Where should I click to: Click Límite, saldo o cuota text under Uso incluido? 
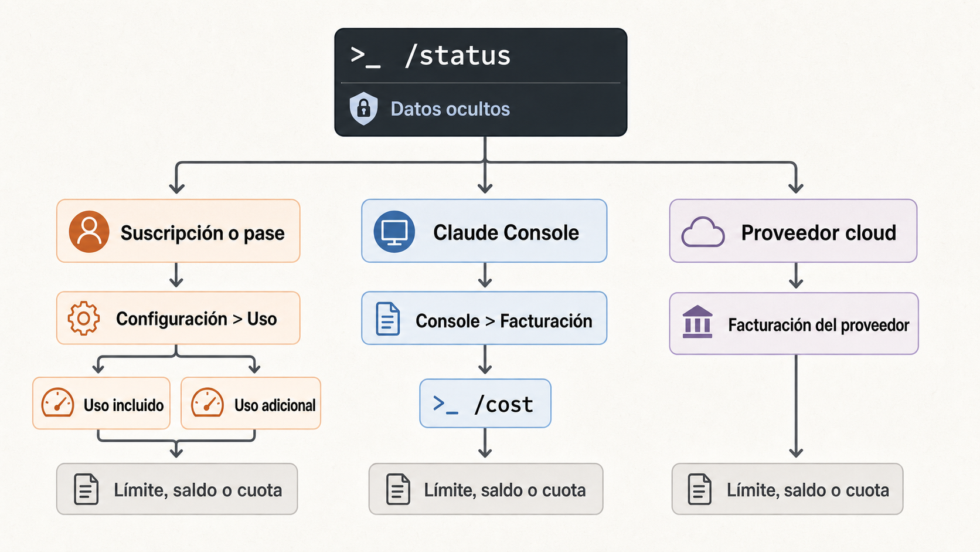tap(198, 490)
